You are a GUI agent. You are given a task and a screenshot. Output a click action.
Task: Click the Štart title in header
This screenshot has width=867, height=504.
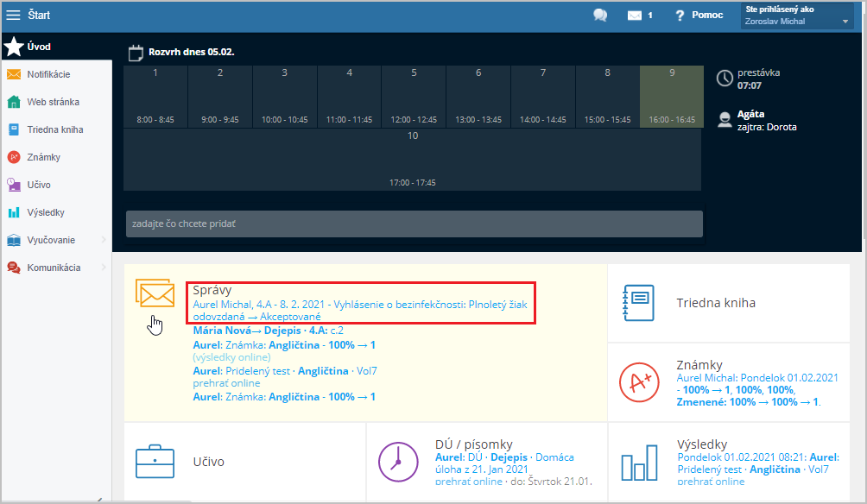pos(39,15)
